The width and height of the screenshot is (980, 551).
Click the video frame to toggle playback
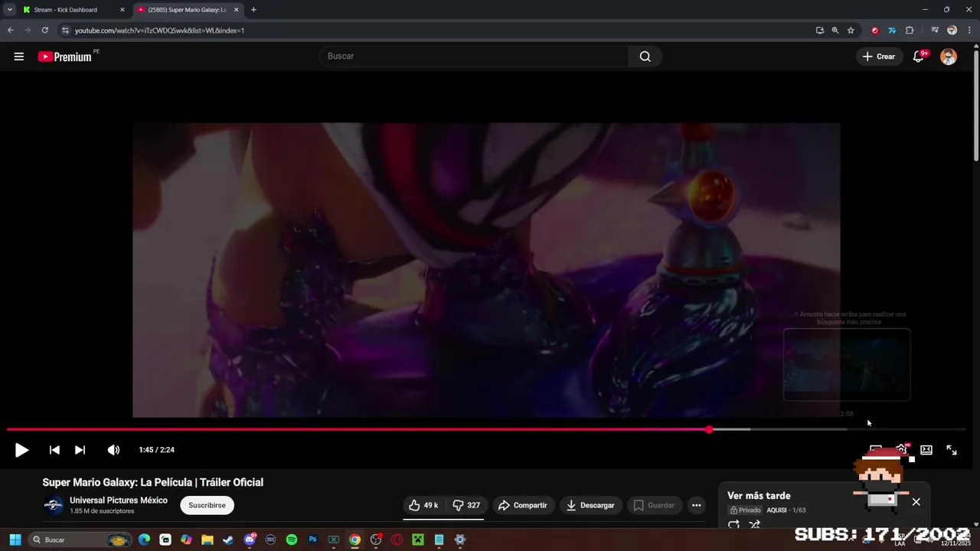[486, 270]
